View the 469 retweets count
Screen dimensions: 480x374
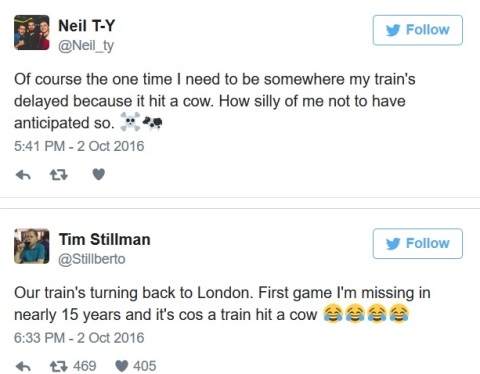pyautogui.click(x=85, y=366)
